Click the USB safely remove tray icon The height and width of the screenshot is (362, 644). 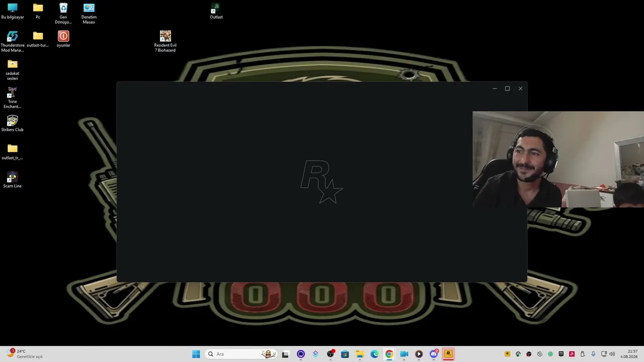pos(583,354)
